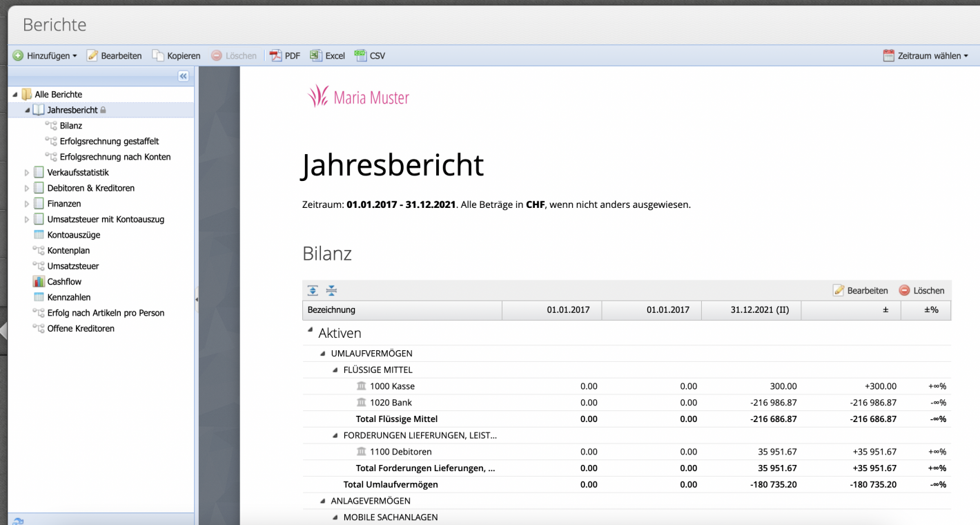Copy the selected report via Kopieren
Viewport: 980px width, 525px height.
(x=176, y=55)
